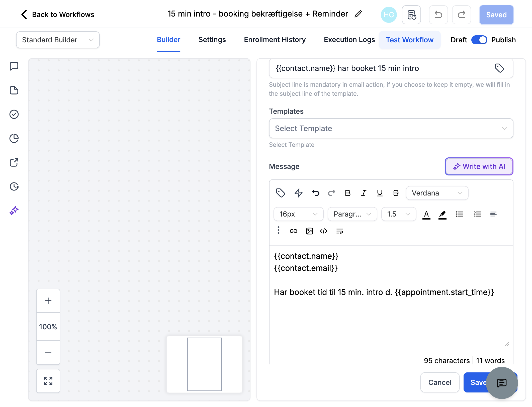Switch to the Settings tab
Viewport: 532px width, 407px height.
pyautogui.click(x=212, y=40)
